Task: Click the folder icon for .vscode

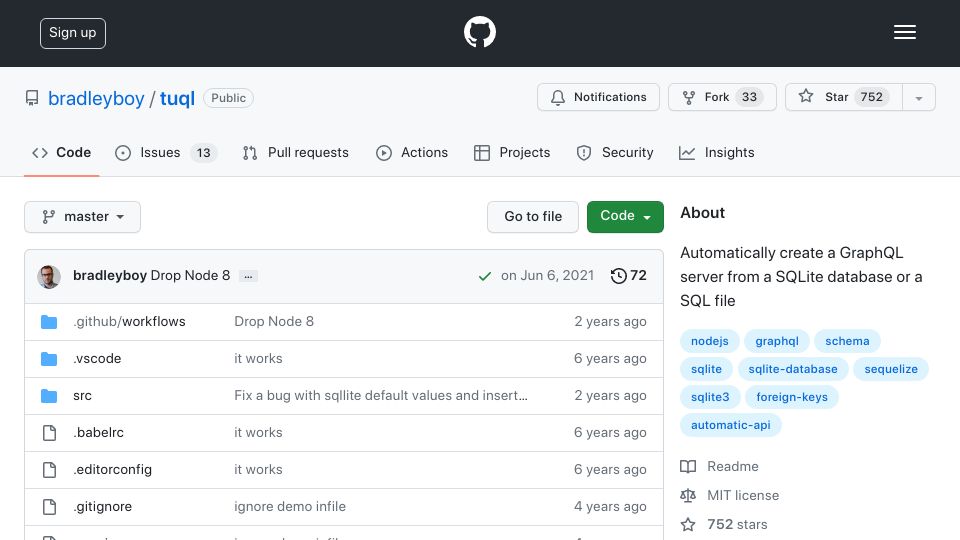Action: [49, 359]
